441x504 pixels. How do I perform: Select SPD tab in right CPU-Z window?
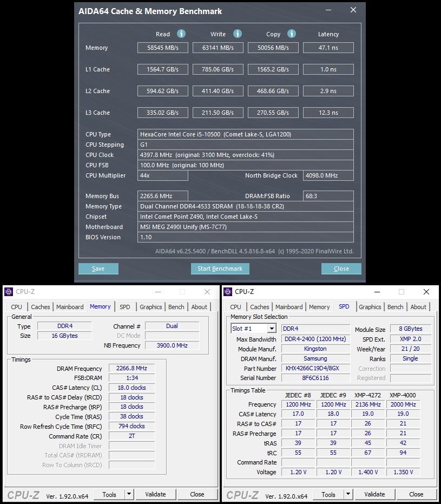(x=344, y=306)
